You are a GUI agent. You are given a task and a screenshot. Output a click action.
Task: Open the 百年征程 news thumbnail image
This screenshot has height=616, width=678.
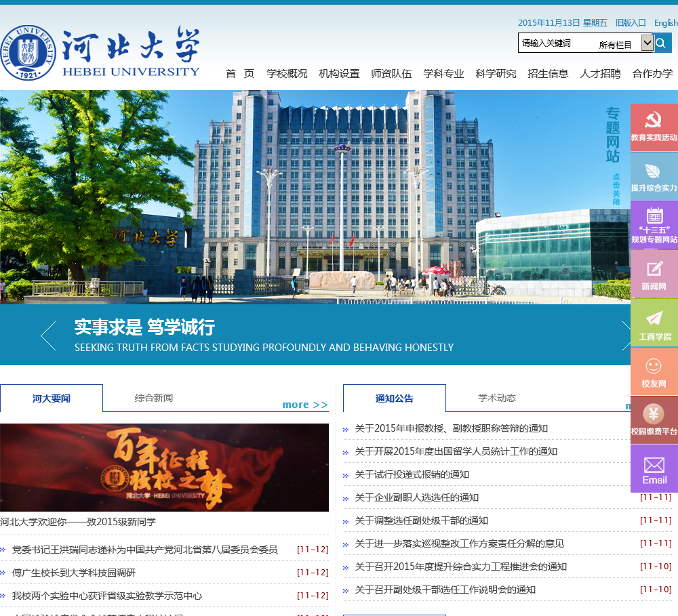tap(164, 468)
